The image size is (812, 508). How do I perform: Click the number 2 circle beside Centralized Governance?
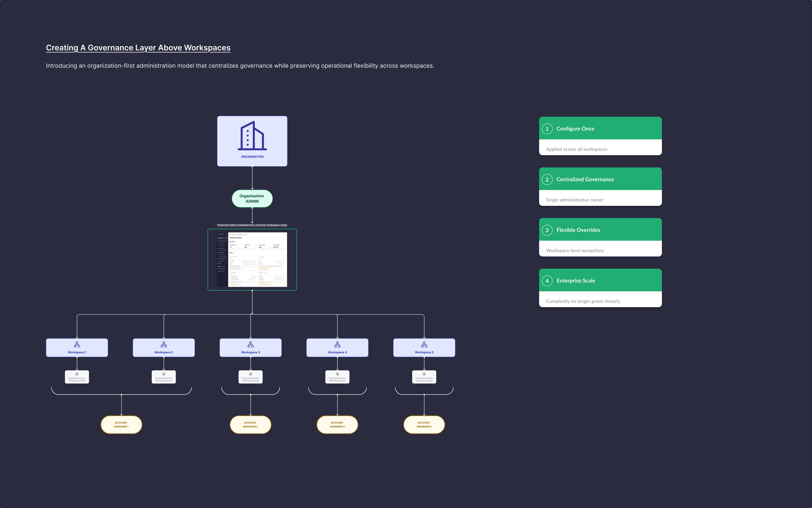[x=547, y=179]
